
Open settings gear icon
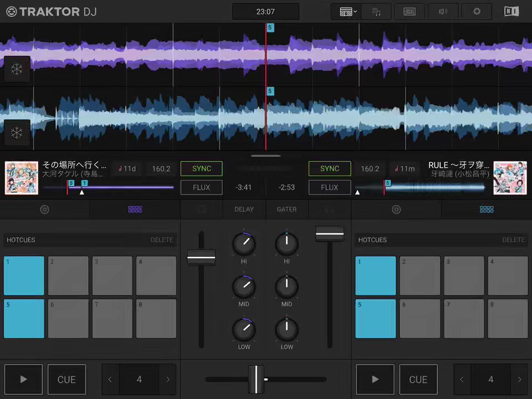pyautogui.click(x=477, y=12)
